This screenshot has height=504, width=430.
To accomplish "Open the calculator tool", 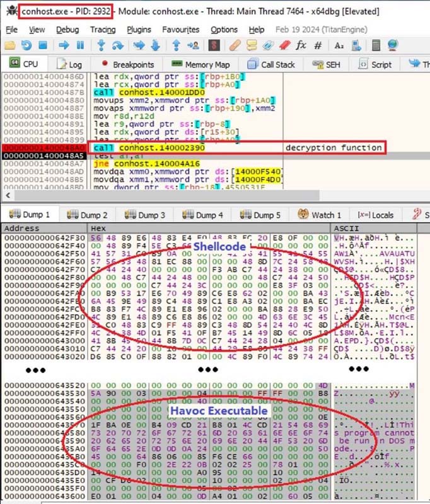I will click(x=376, y=45).
